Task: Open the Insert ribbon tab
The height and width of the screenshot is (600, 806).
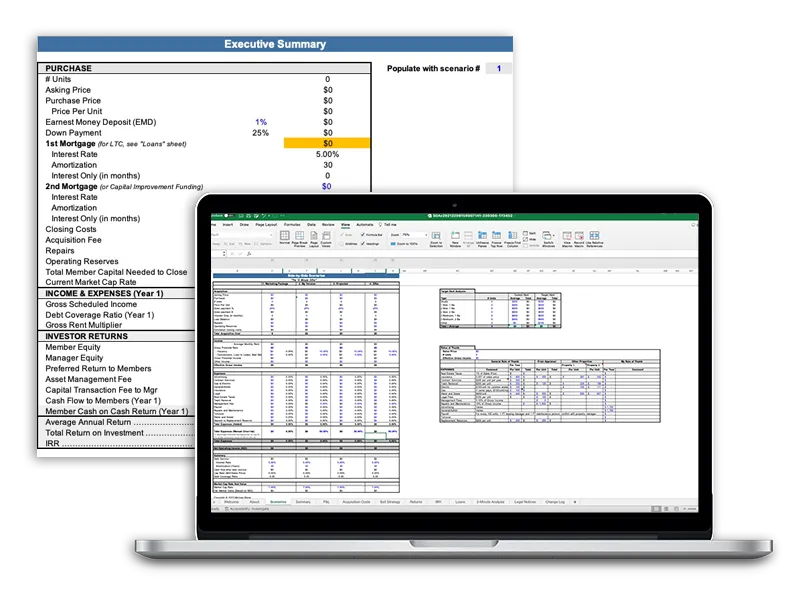Action: [x=228, y=225]
